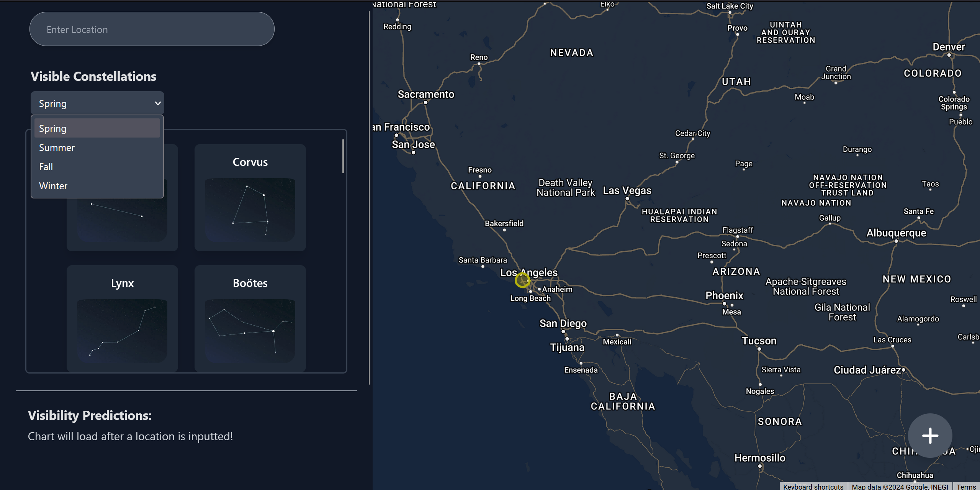This screenshot has width=980, height=490.
Task: Click the Phoenix city dot on map
Action: [x=724, y=304]
